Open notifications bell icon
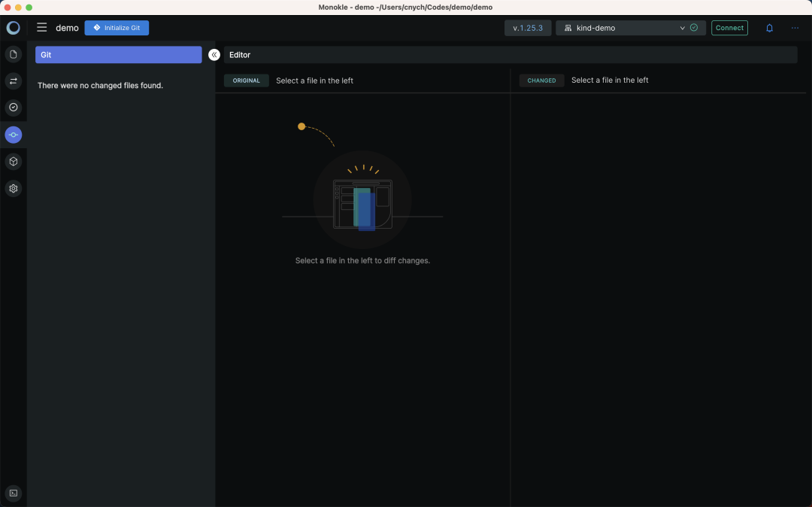Viewport: 812px width, 507px height. (x=769, y=28)
